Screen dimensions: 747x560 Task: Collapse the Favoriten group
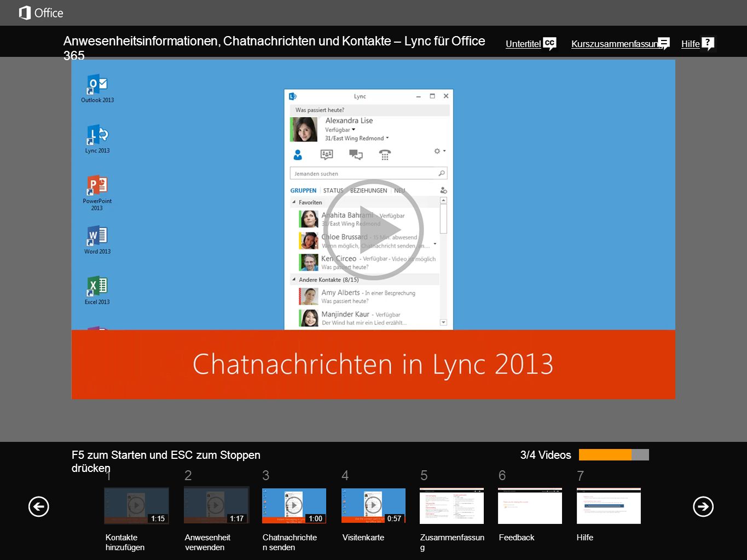294,202
